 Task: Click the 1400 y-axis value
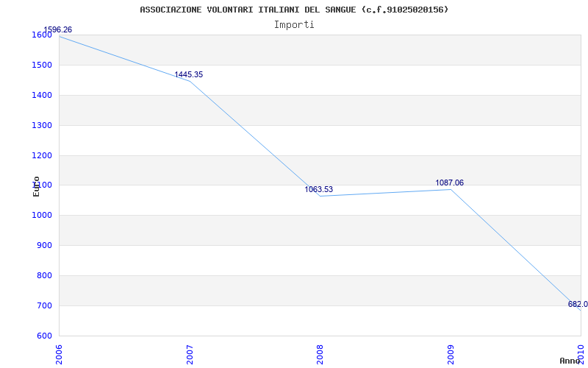[x=42, y=96]
